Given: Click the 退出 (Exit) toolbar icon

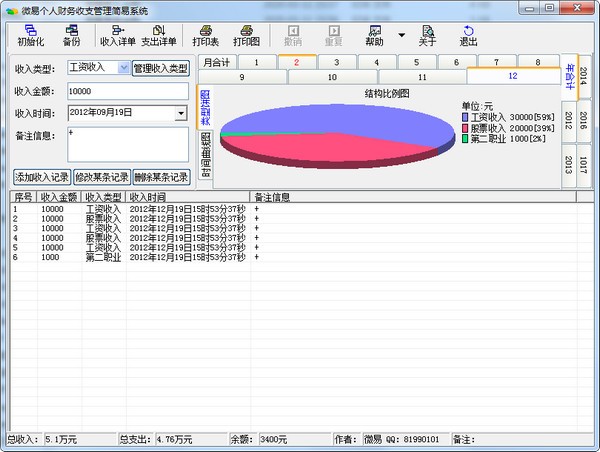Looking at the screenshot, I should [468, 35].
